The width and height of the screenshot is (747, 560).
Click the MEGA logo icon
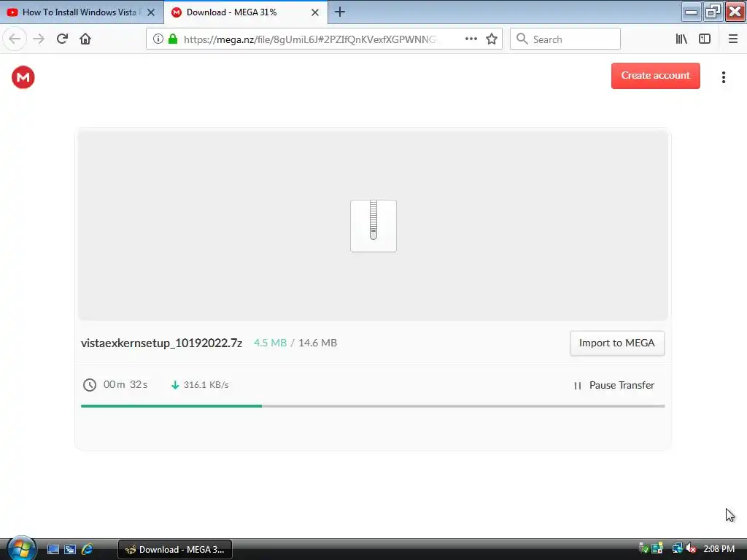[23, 77]
